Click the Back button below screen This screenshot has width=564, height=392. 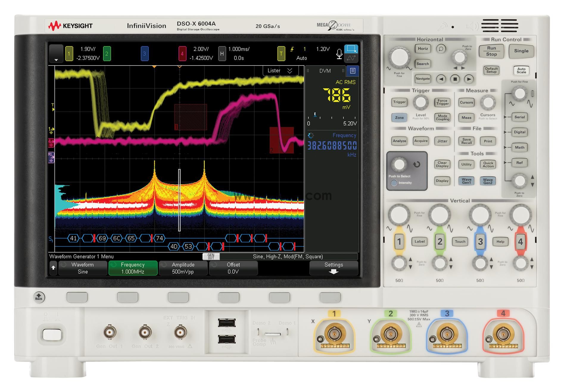39,297
